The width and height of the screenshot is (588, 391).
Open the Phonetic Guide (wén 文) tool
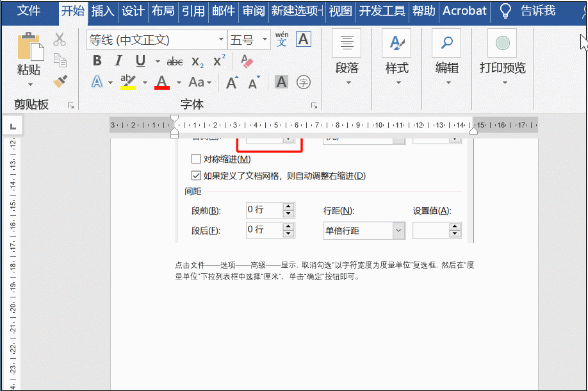click(x=282, y=39)
